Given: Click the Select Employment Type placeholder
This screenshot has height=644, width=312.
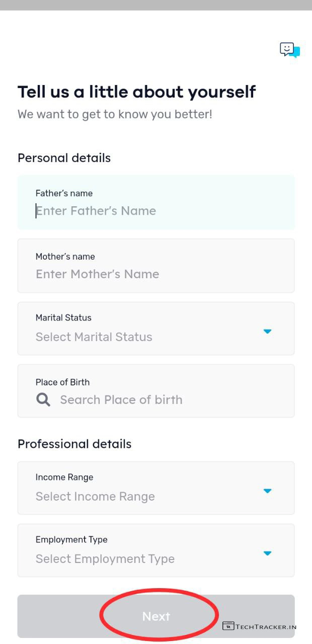Looking at the screenshot, I should (105, 559).
